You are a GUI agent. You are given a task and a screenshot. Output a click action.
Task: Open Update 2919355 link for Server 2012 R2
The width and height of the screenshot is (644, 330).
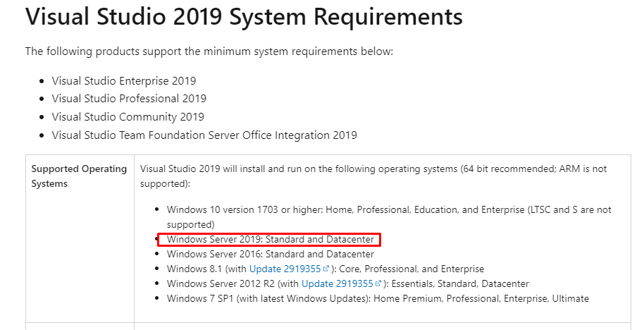point(337,284)
